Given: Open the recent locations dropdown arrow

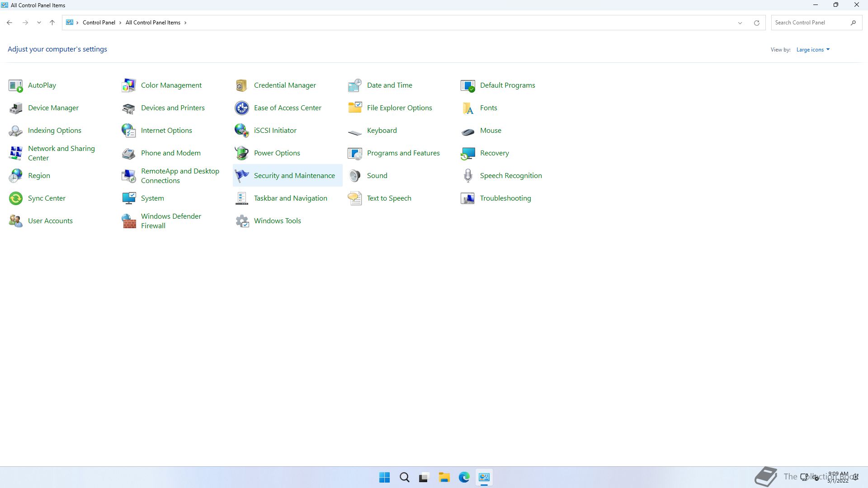Looking at the screenshot, I should (x=39, y=23).
